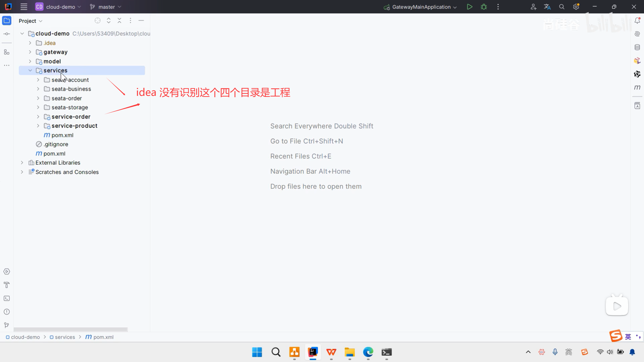Open the main hamburger menu

(24, 7)
